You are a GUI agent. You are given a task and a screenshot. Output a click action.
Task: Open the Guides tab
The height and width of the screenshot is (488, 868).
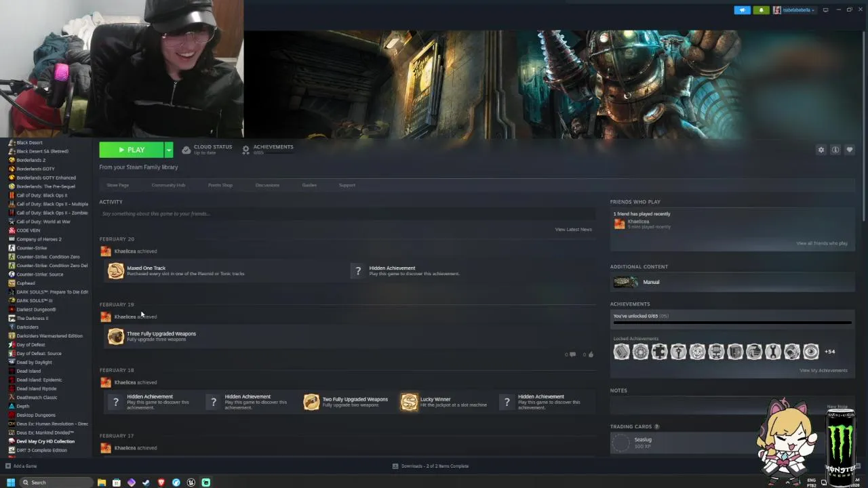click(x=309, y=185)
